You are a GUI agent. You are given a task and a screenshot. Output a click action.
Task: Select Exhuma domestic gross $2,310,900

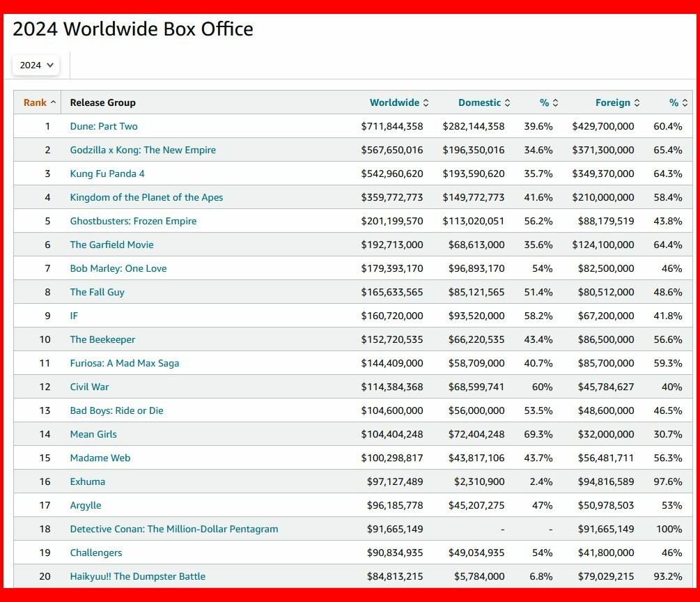pyautogui.click(x=479, y=481)
